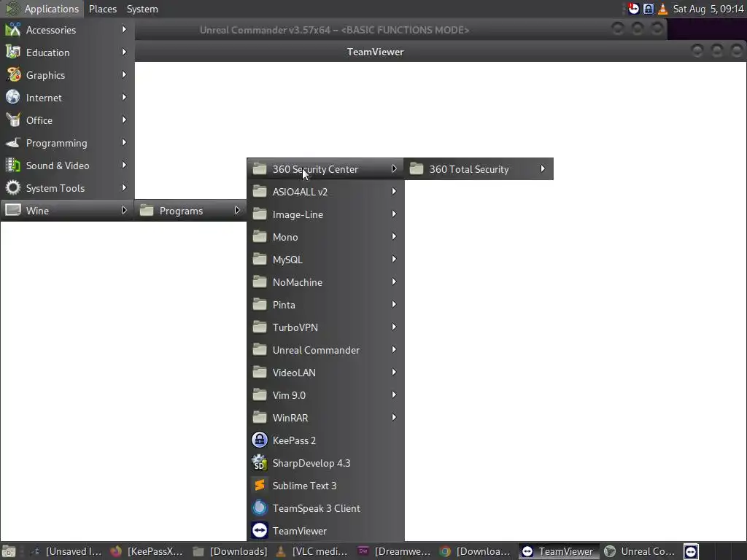Viewport: 747px width, 560px height.
Task: Expand the Vim 9.0 submenu arrow
Action: point(393,394)
